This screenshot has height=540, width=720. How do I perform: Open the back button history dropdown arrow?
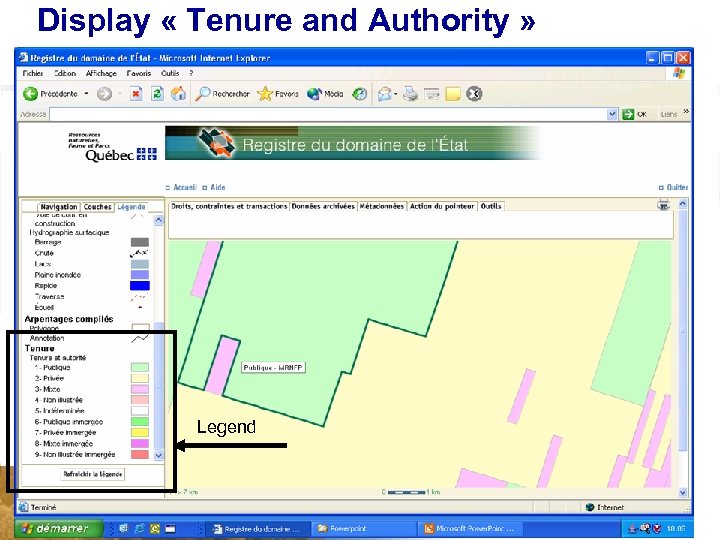click(x=86, y=94)
